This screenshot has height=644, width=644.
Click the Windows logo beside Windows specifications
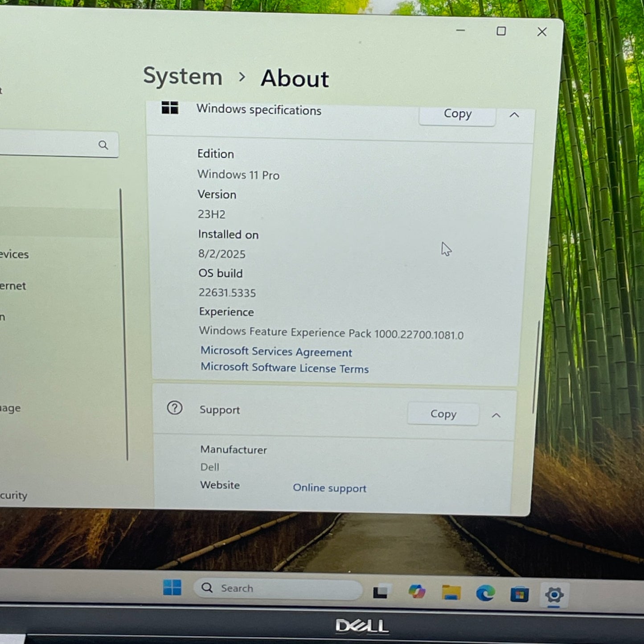(x=170, y=107)
